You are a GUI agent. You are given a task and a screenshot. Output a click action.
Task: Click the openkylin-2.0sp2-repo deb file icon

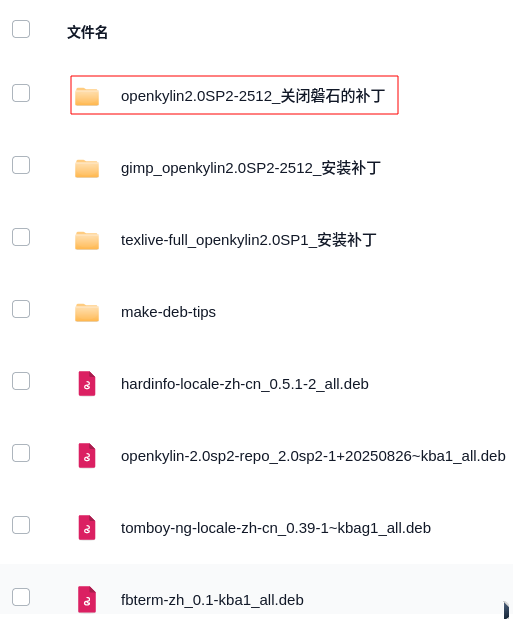tap(87, 456)
